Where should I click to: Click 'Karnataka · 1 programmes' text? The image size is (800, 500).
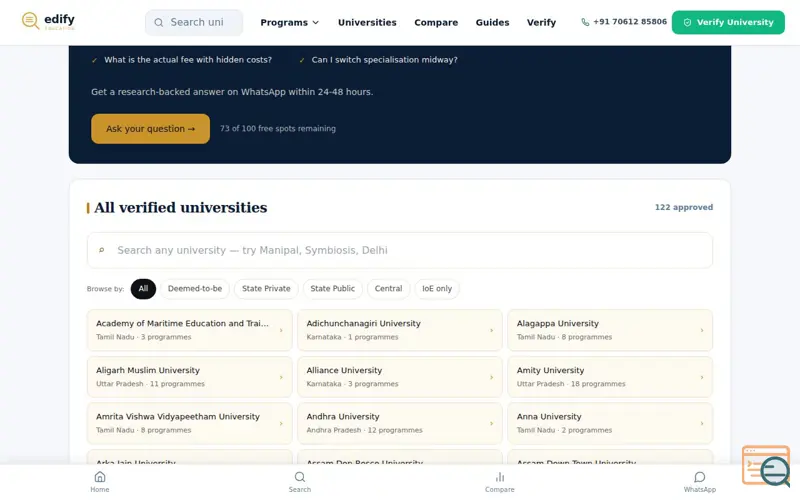(x=352, y=337)
